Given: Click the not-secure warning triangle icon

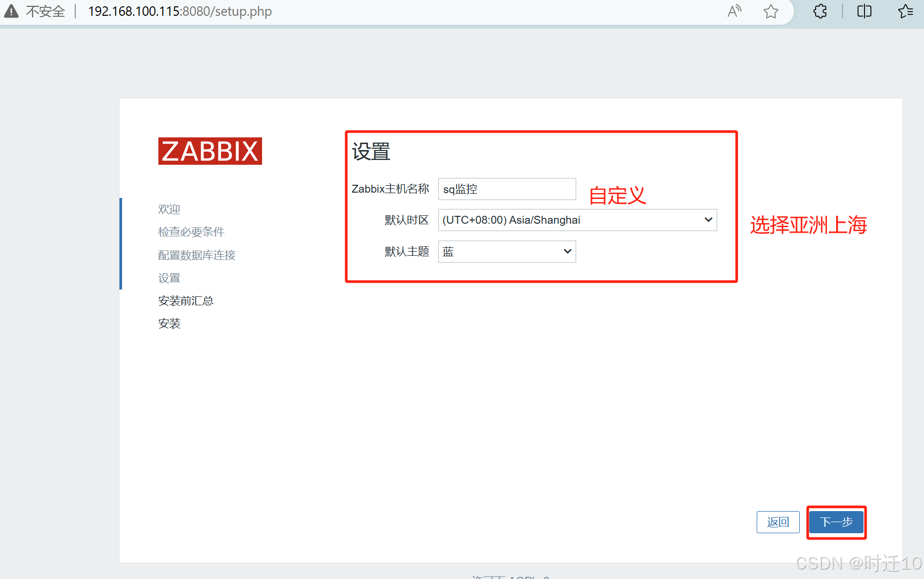Looking at the screenshot, I should click(x=11, y=11).
